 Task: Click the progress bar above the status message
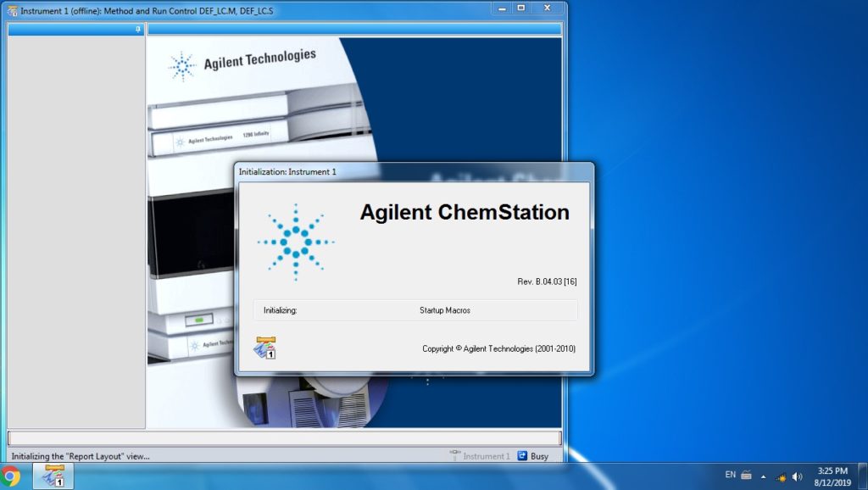tap(284, 437)
